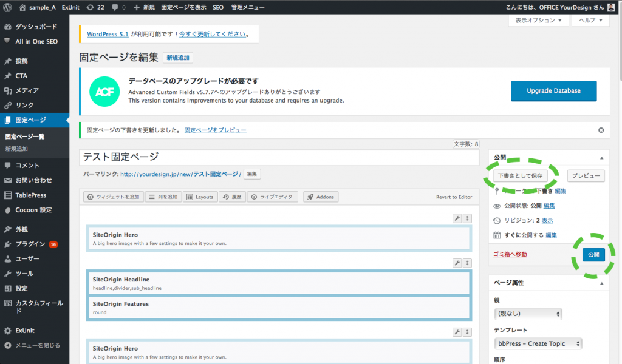Viewport: 622px width, 364px height.
Task: Click the page title field テスト固定ページ
Action: pos(279,157)
